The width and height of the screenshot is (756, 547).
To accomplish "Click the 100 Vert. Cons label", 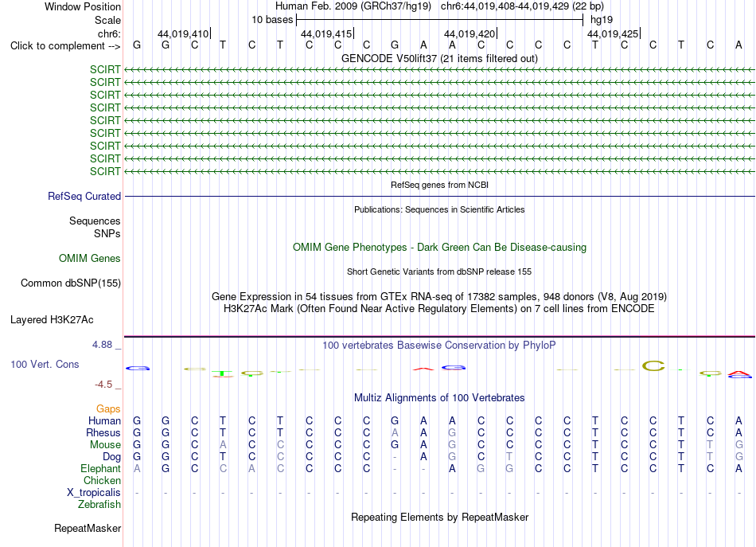I will click(45, 365).
